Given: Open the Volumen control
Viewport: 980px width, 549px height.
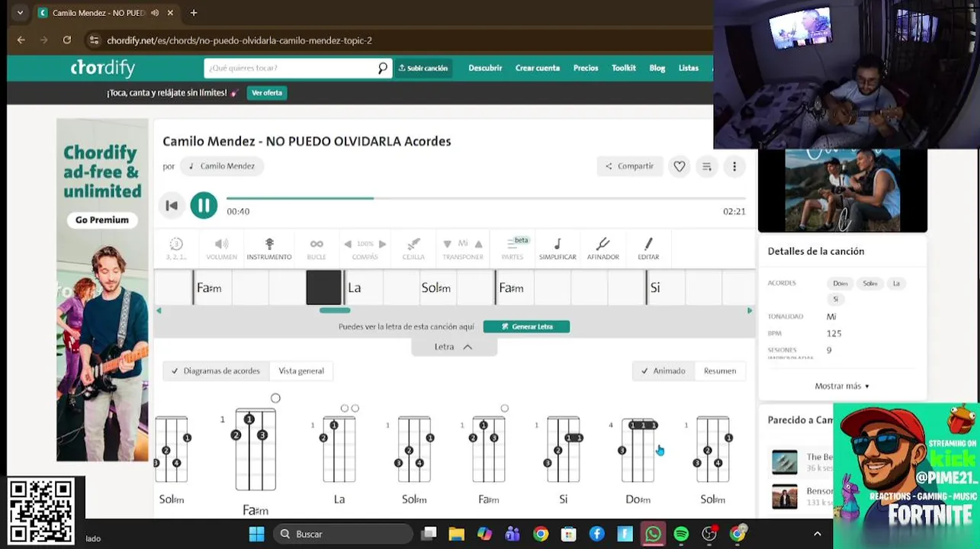Looking at the screenshot, I should point(221,249).
